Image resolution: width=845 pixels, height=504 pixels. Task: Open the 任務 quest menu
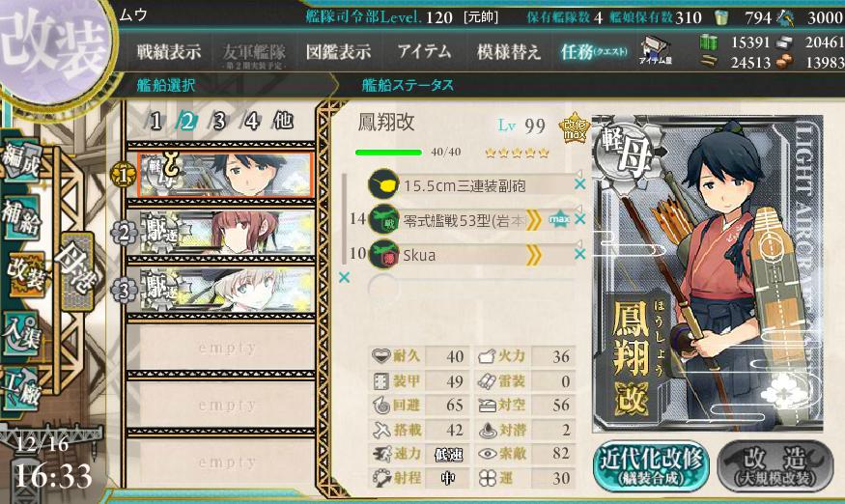tap(594, 52)
